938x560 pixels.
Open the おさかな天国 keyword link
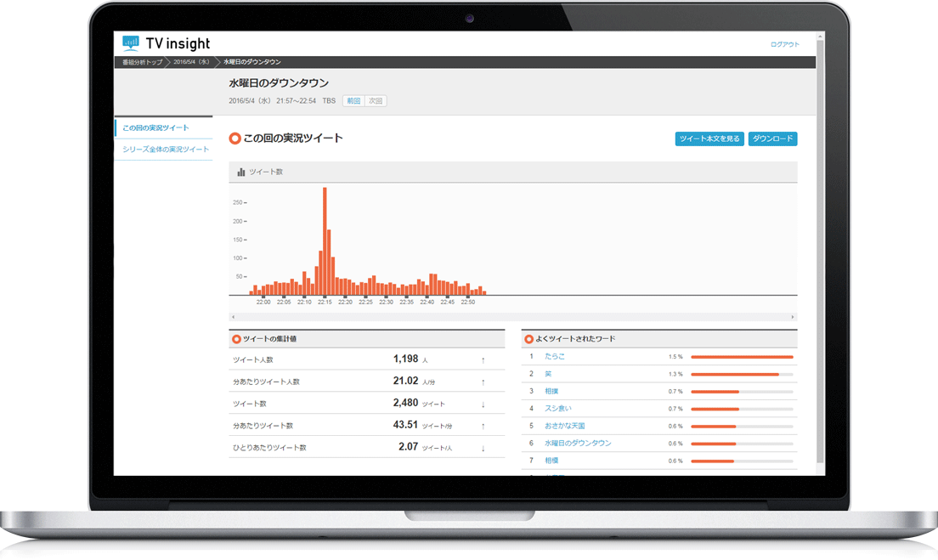[565, 426]
